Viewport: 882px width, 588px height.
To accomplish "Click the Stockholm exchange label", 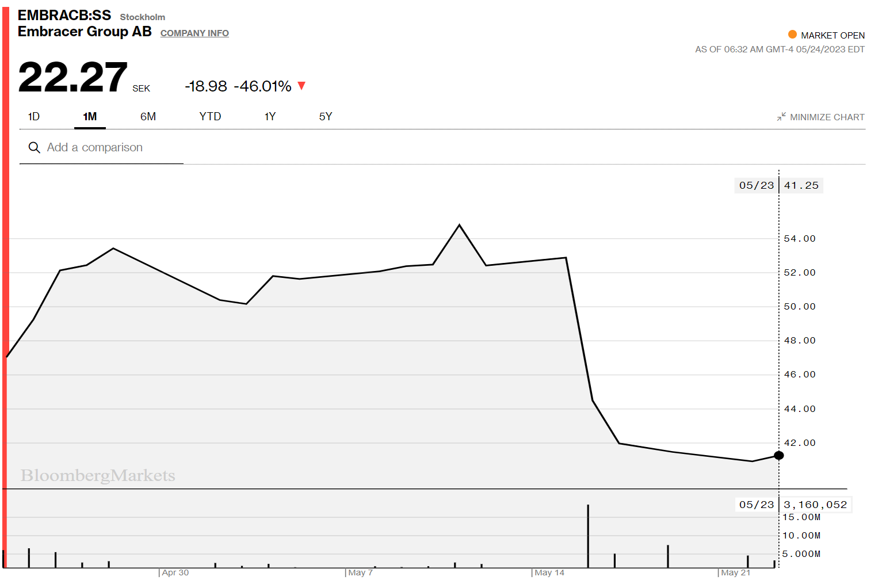I will pos(143,17).
